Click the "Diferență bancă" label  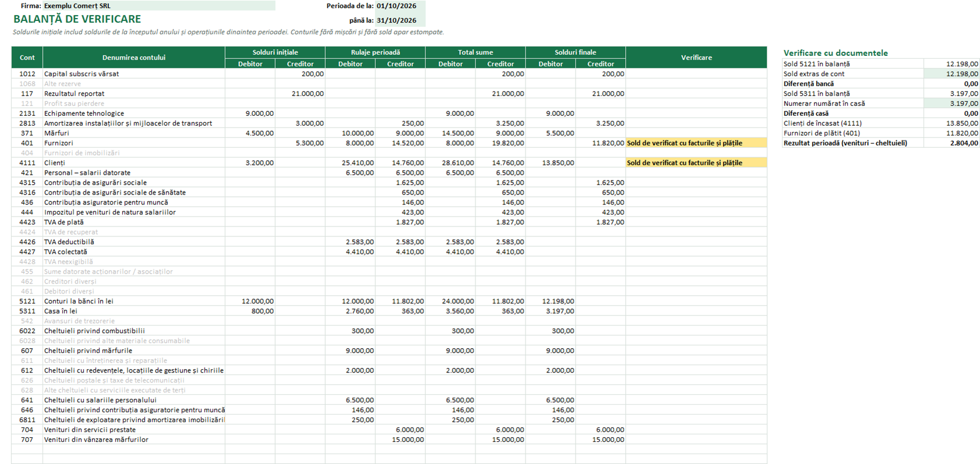(809, 84)
